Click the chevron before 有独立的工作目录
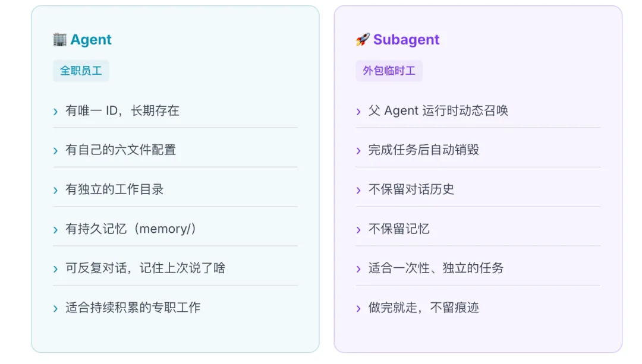The width and height of the screenshot is (642, 364). tap(55, 191)
